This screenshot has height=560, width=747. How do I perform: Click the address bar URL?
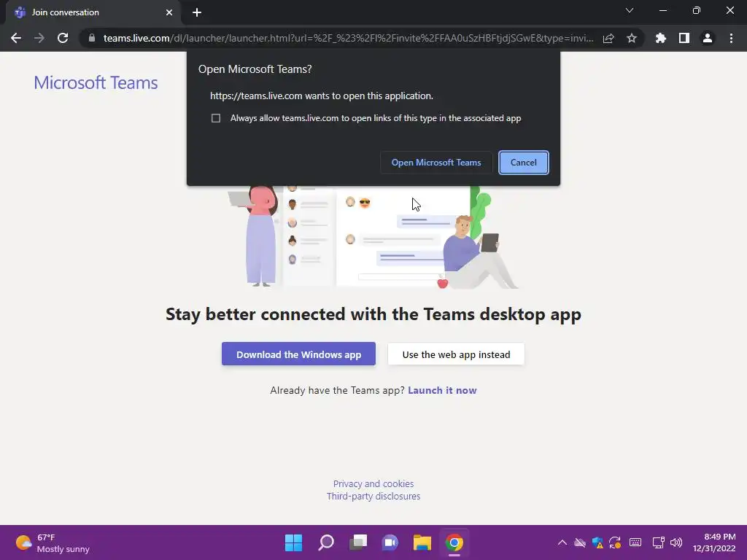coord(348,38)
